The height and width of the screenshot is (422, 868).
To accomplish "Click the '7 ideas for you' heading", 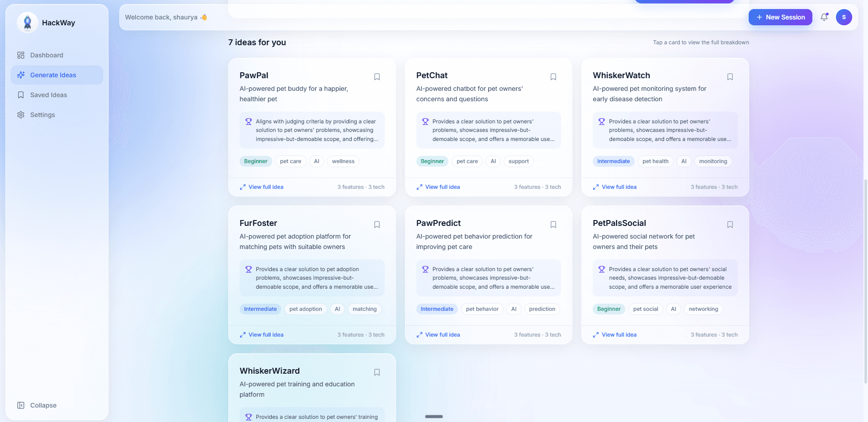I will tap(257, 42).
